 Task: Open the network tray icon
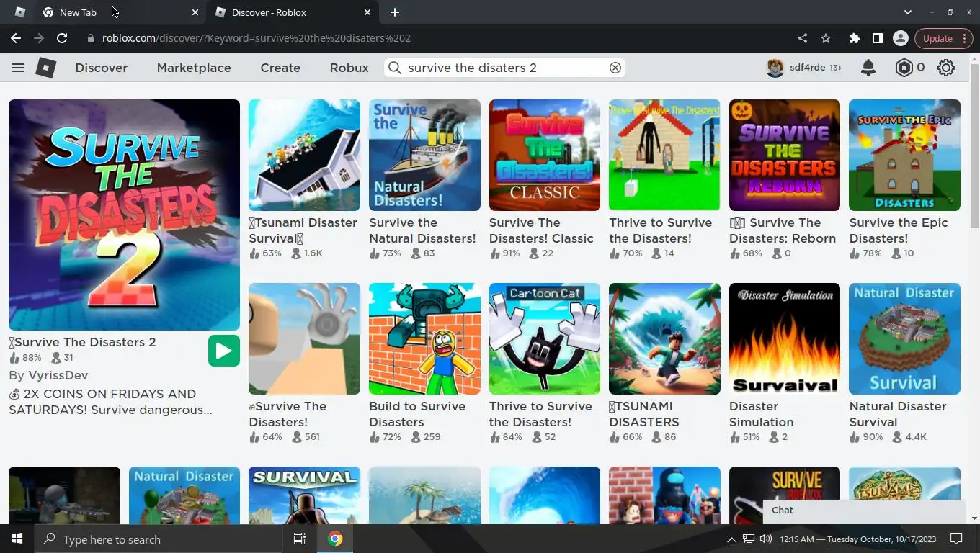749,539
